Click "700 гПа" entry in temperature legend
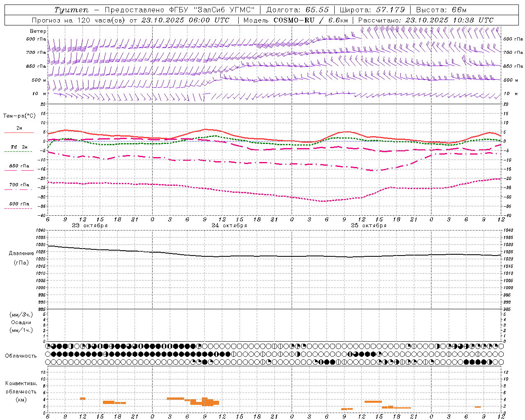Screen dimensions: 525x420 click(19, 185)
